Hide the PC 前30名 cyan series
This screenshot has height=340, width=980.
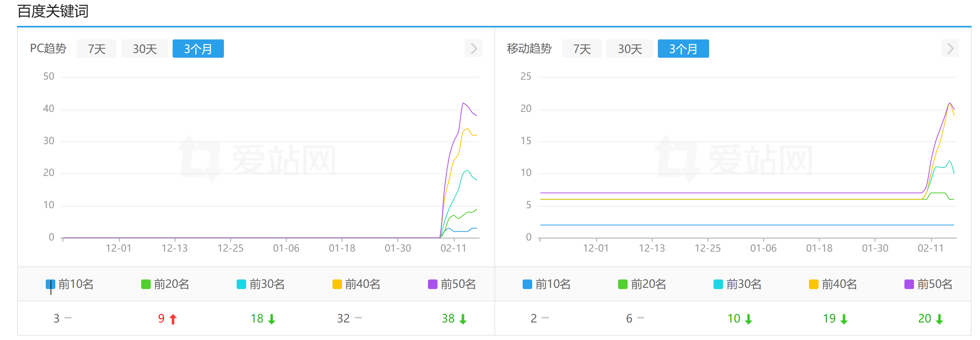261,284
